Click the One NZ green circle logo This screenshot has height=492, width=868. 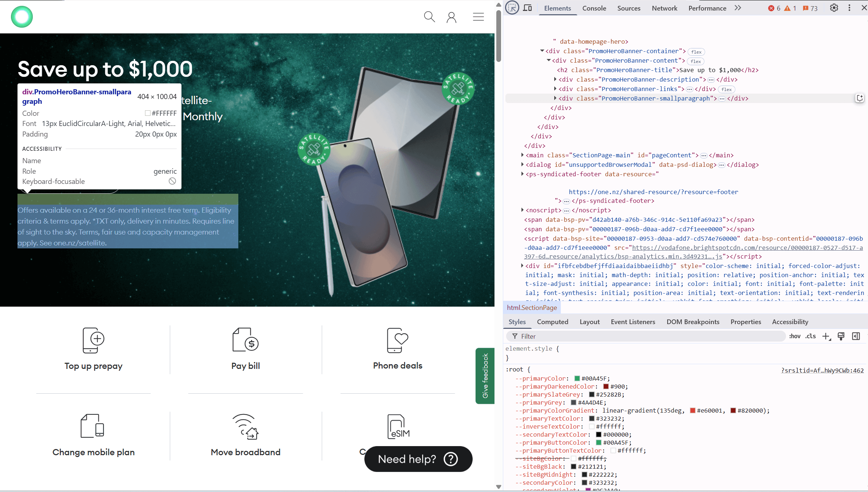(22, 17)
